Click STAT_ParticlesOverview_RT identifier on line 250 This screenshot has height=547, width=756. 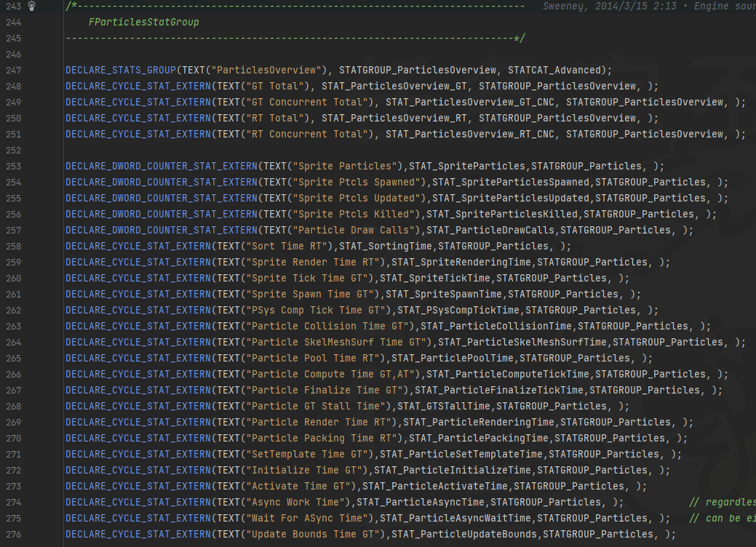point(394,118)
